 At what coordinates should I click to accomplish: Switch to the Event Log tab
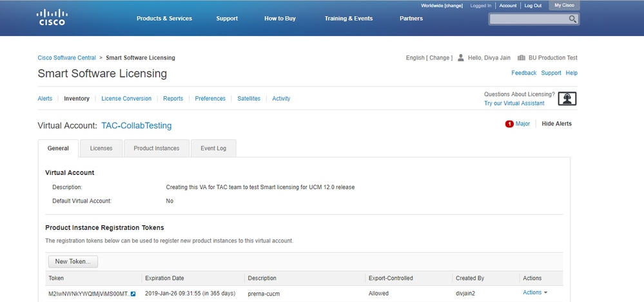[213, 148]
